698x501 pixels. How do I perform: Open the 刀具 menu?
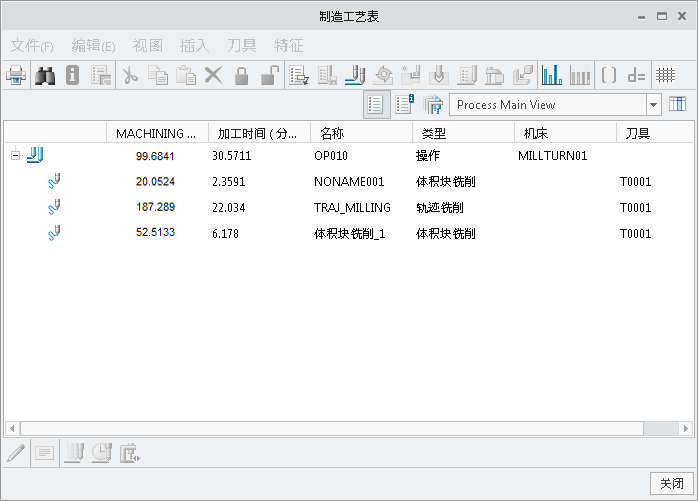click(242, 45)
